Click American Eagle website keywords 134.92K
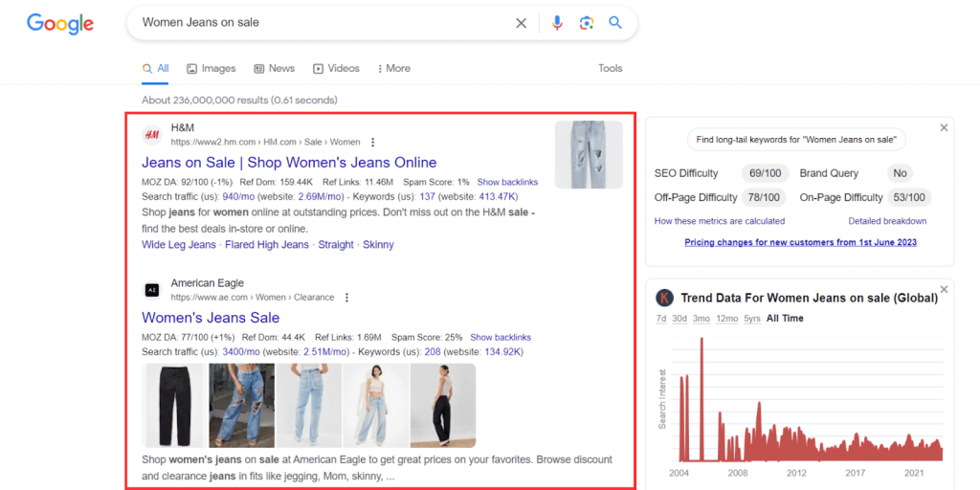 click(x=501, y=352)
